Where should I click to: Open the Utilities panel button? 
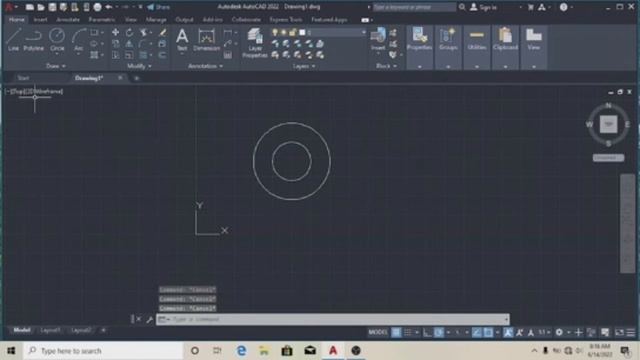[x=477, y=47]
